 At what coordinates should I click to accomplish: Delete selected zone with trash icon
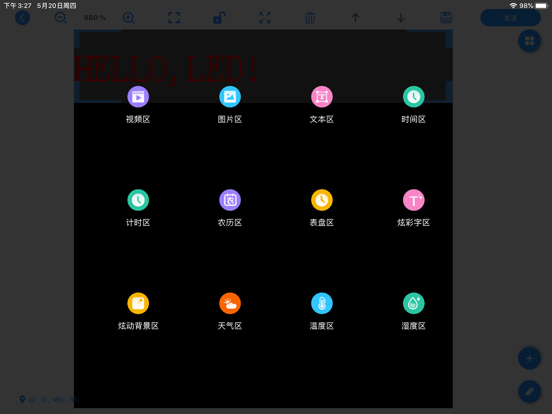pyautogui.click(x=310, y=18)
